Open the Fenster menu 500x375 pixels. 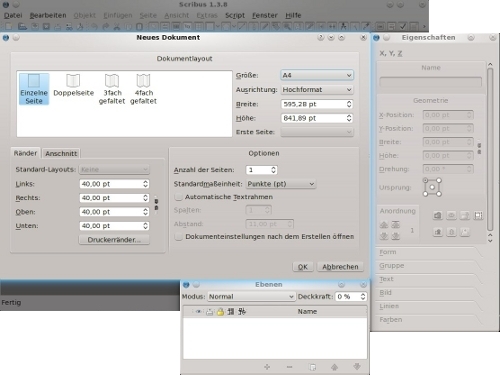265,15
